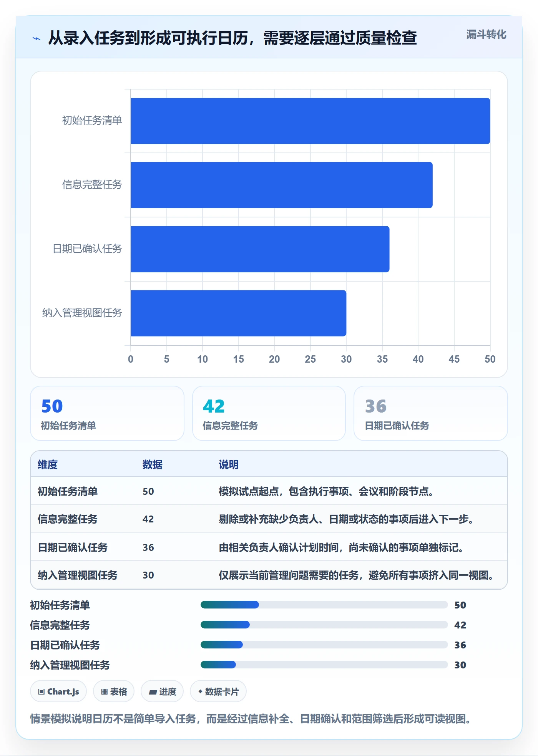538x756 pixels.
Task: Click table cell 初始任务清单 in 维度 column
Action: (x=68, y=491)
